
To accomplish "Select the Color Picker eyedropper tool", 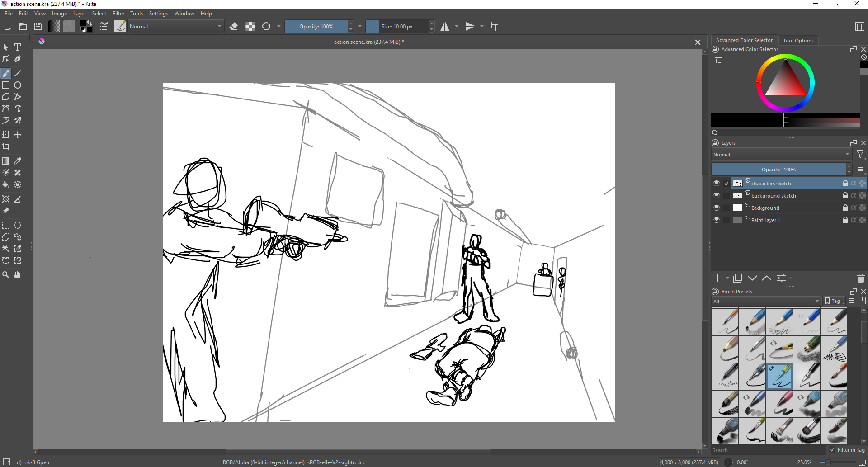I will pos(18,161).
